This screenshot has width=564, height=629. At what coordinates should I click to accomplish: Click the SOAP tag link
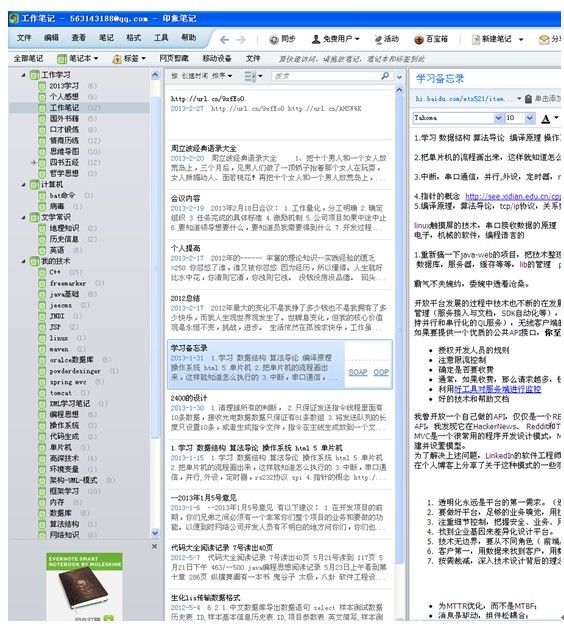tap(358, 372)
